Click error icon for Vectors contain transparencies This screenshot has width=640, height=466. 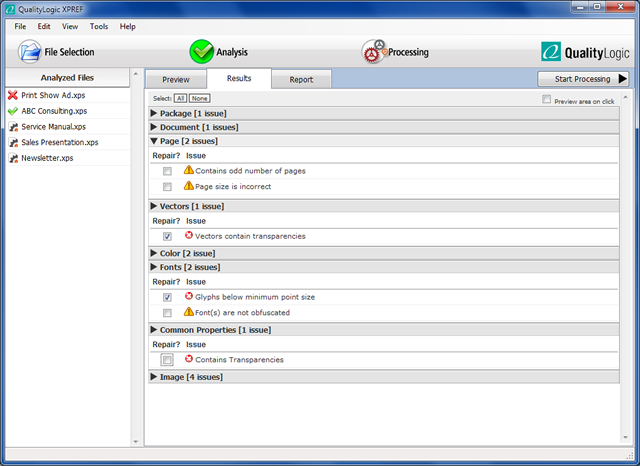tap(189, 235)
